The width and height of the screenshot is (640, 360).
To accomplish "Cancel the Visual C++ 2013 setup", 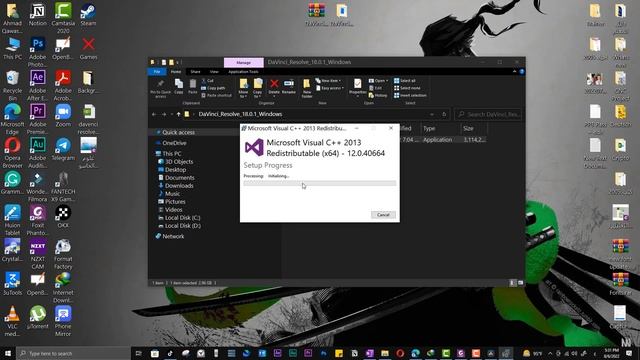I will (383, 215).
